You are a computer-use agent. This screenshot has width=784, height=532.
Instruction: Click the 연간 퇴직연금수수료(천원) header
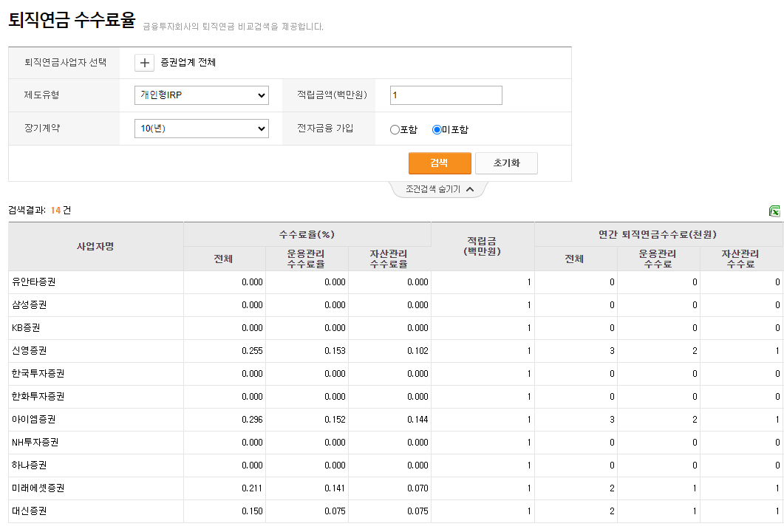click(657, 234)
